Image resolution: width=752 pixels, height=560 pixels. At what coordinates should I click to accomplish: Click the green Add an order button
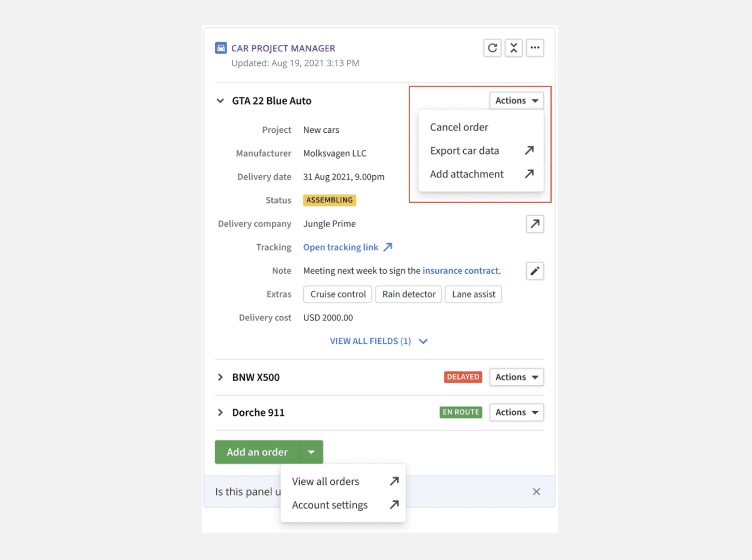[257, 452]
